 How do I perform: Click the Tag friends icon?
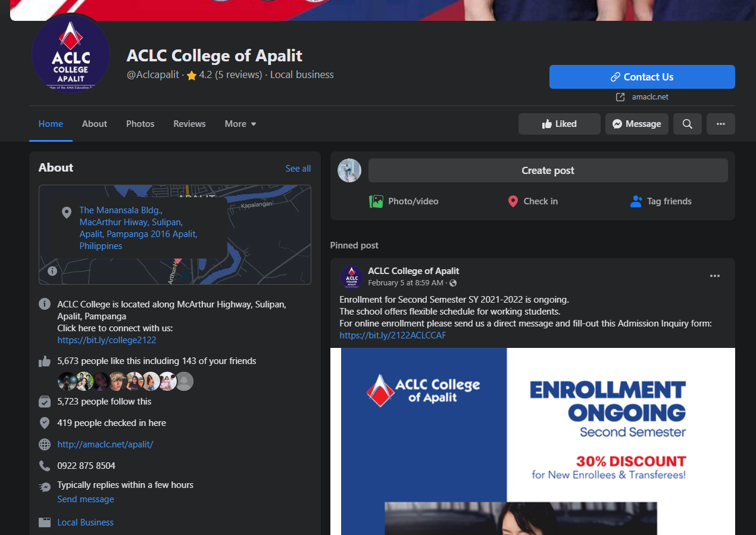coord(636,201)
